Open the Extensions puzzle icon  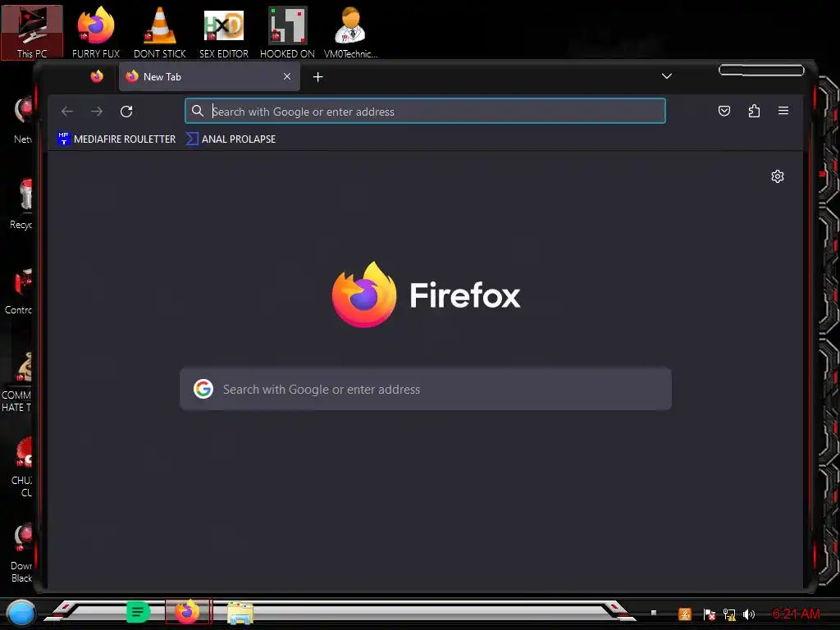tap(754, 111)
